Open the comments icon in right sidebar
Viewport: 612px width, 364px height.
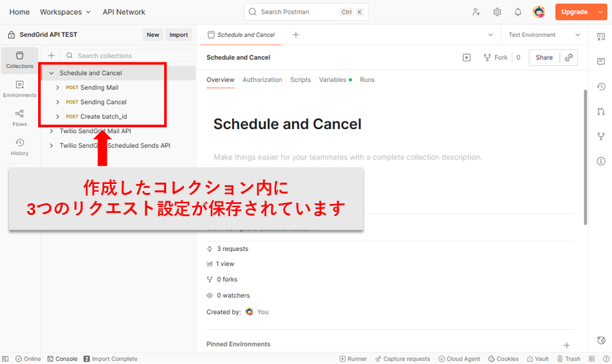point(601,61)
